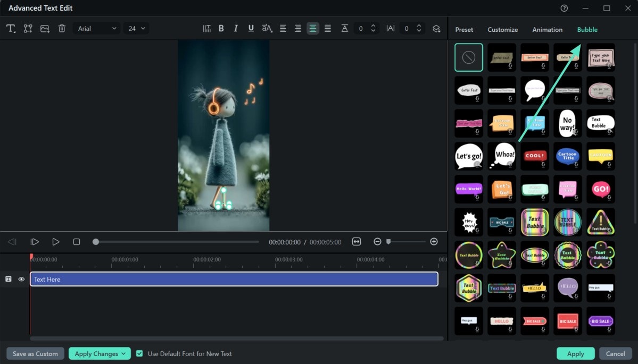Open the Customize tab

[502, 30]
